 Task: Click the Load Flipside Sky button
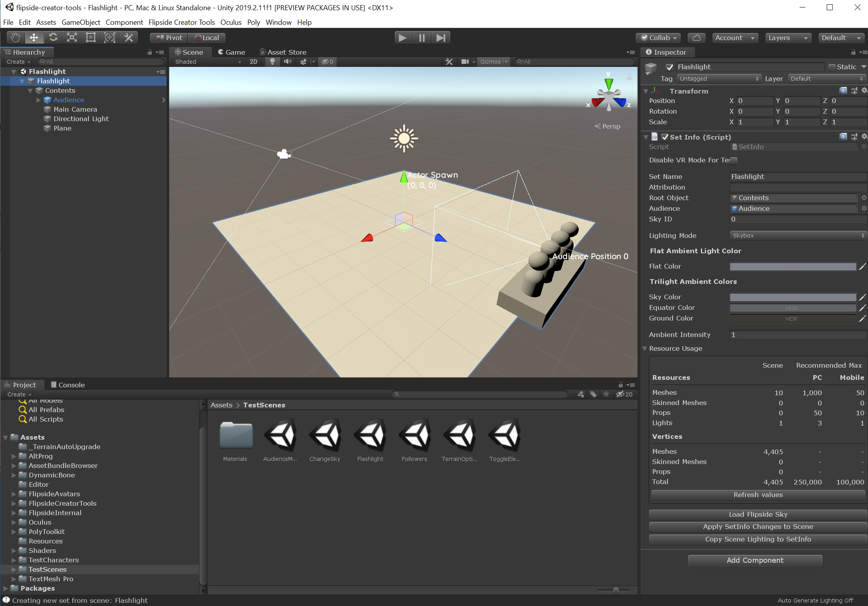tap(758, 514)
